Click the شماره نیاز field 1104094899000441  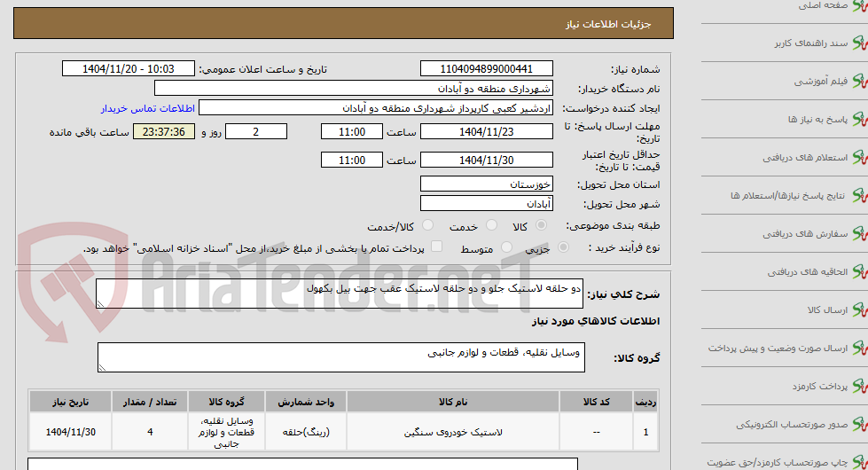coord(487,68)
